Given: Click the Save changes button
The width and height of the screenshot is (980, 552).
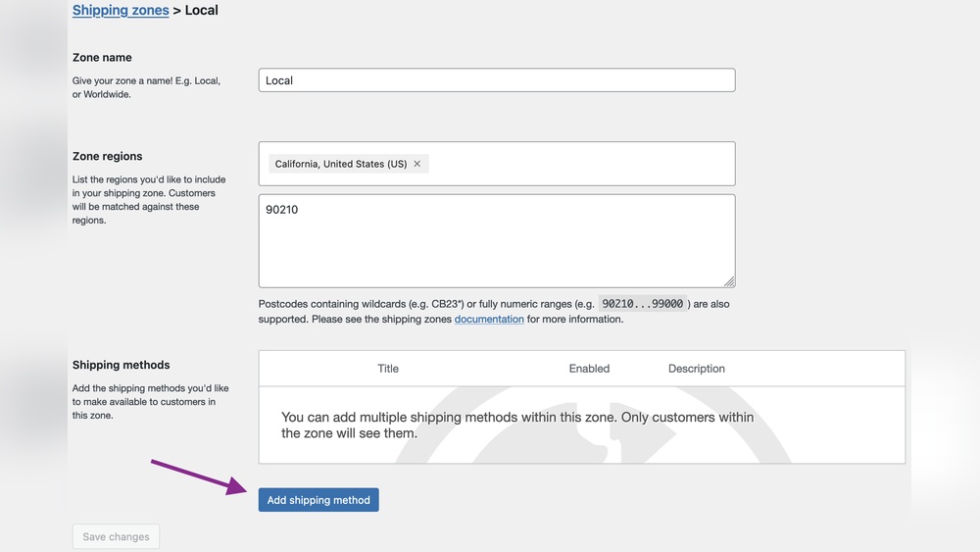Looking at the screenshot, I should 117,536.
